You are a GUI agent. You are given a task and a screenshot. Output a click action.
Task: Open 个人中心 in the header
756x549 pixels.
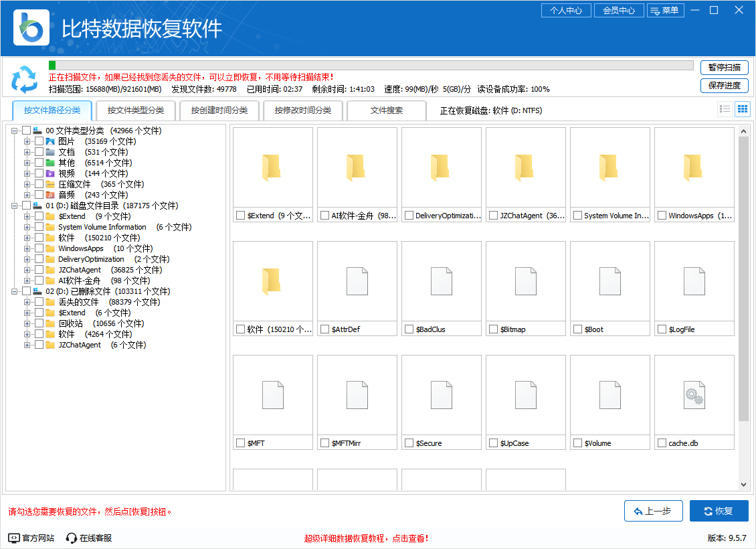click(566, 10)
